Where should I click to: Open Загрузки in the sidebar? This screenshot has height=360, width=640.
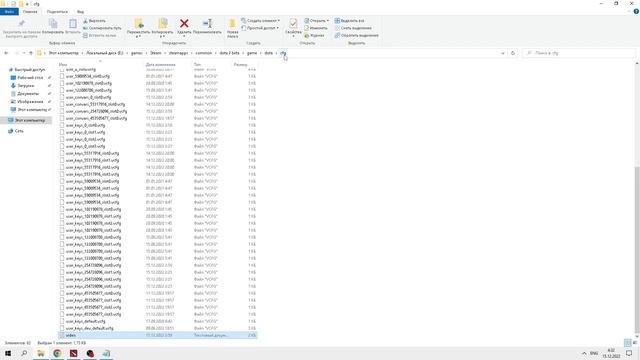(25, 86)
